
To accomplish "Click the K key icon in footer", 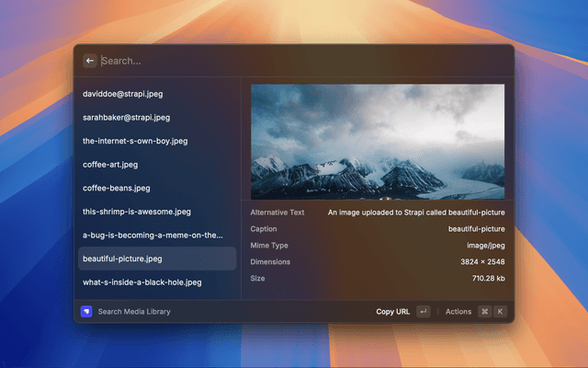I will [x=500, y=312].
